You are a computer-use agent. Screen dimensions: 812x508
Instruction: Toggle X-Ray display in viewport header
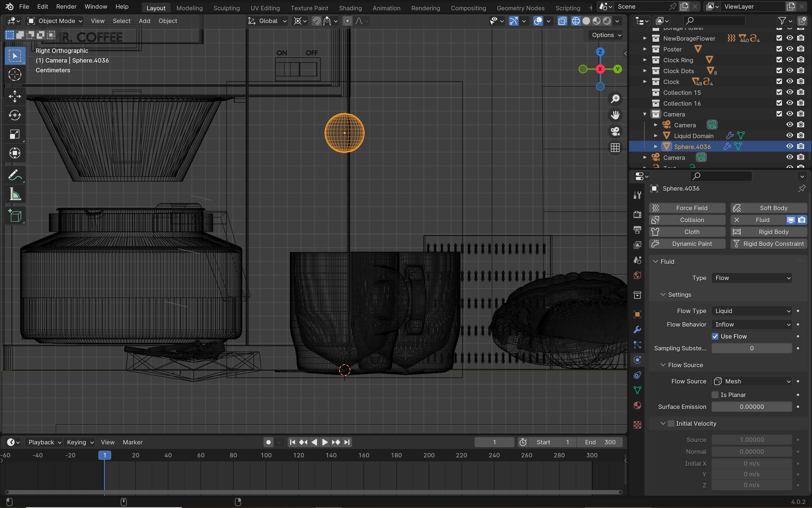click(x=562, y=21)
